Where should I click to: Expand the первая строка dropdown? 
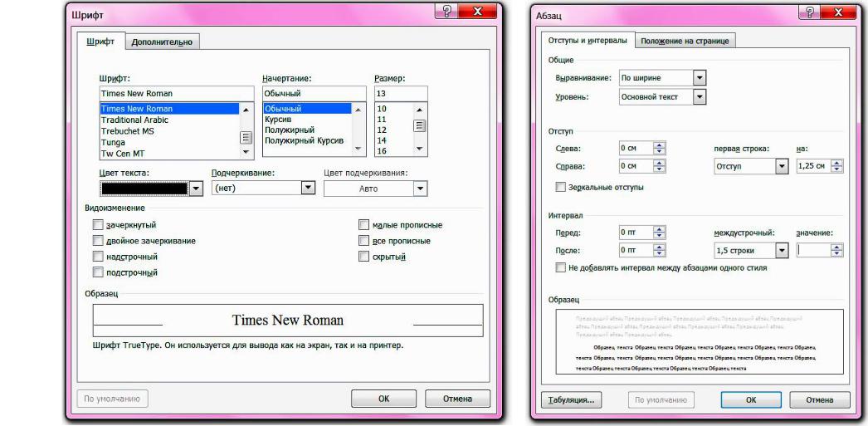point(782,166)
